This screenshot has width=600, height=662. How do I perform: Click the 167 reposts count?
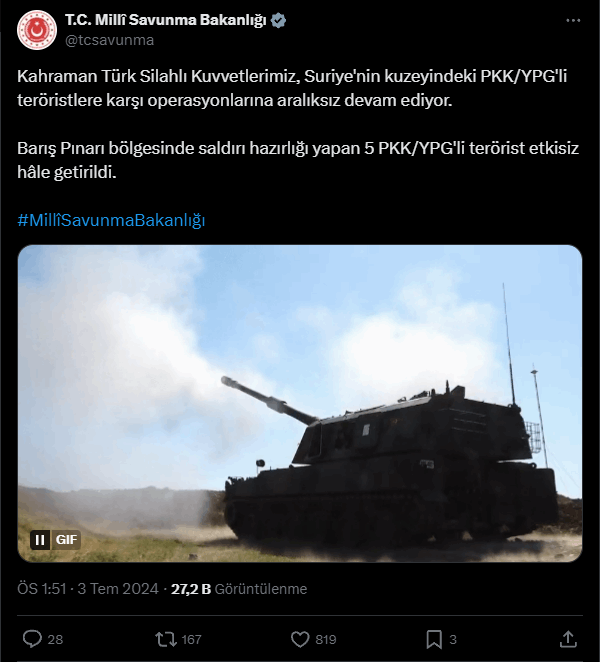point(191,640)
